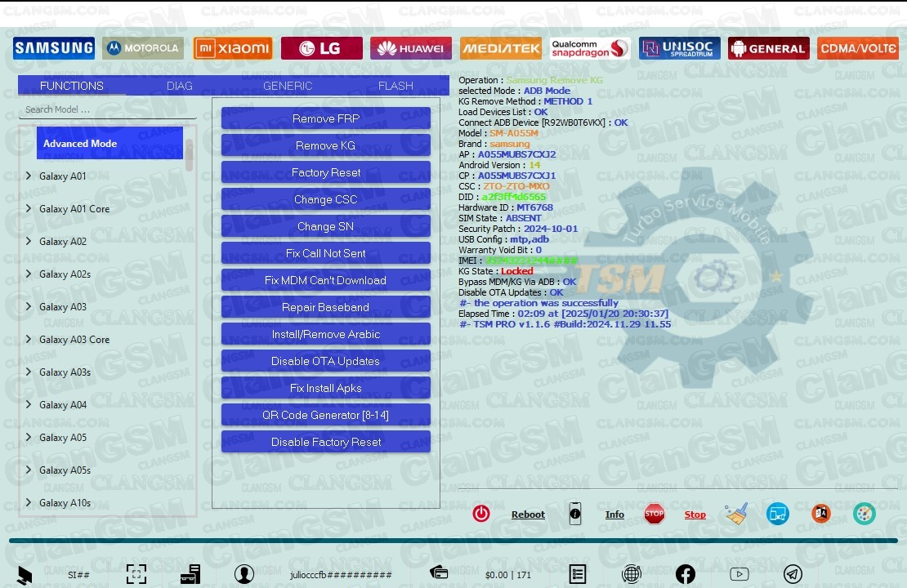The width and height of the screenshot is (907, 588).
Task: Select the Qualcomm Snapdragon section
Action: point(590,48)
